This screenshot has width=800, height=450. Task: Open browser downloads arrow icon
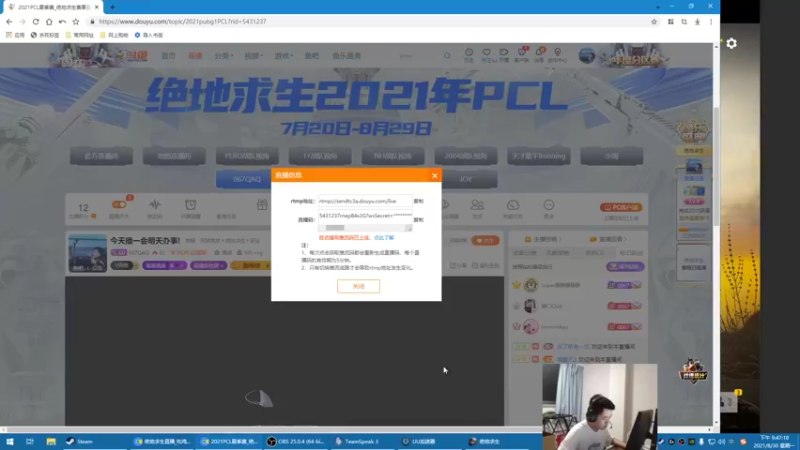(697, 21)
